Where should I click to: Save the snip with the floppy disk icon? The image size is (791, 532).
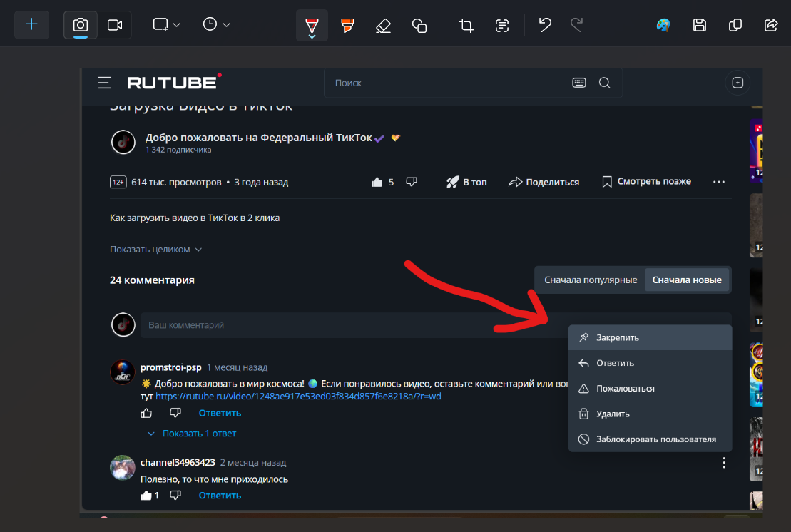click(700, 26)
